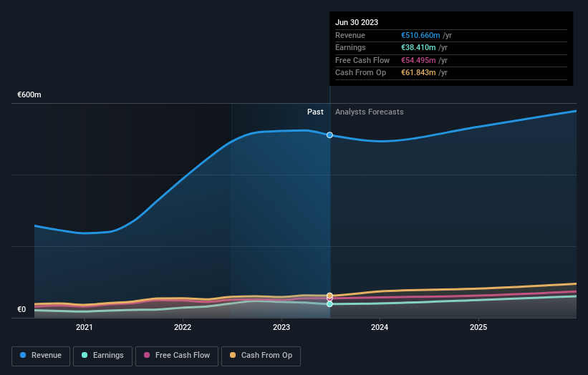The image size is (588, 375).
Task: Click the €54.495m free cash flow value
Action: coord(418,60)
